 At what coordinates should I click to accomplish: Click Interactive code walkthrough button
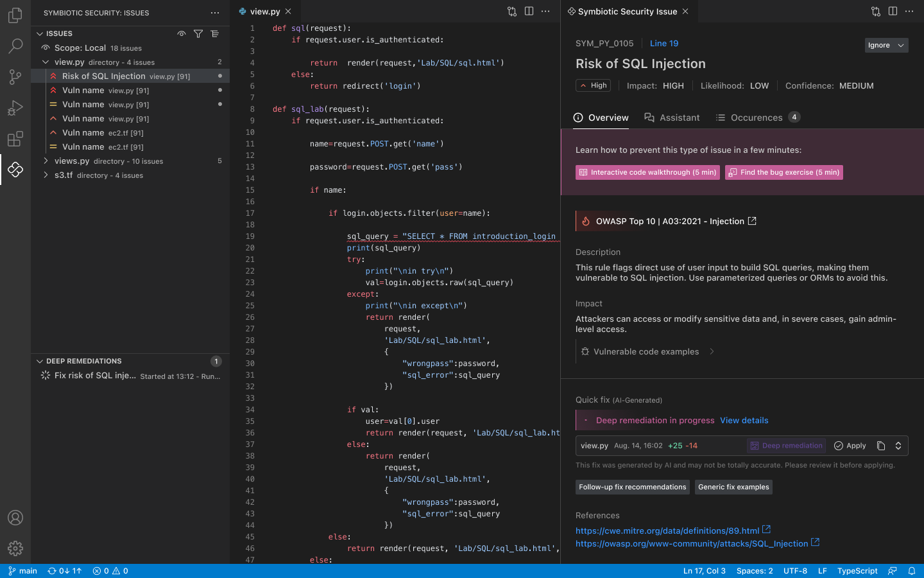pos(647,172)
